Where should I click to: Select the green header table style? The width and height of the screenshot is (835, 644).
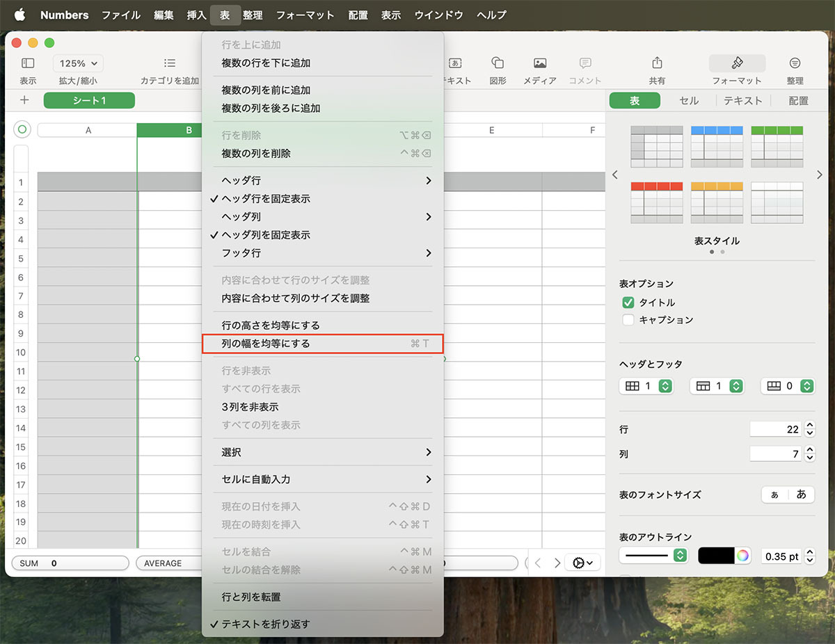pyautogui.click(x=777, y=147)
